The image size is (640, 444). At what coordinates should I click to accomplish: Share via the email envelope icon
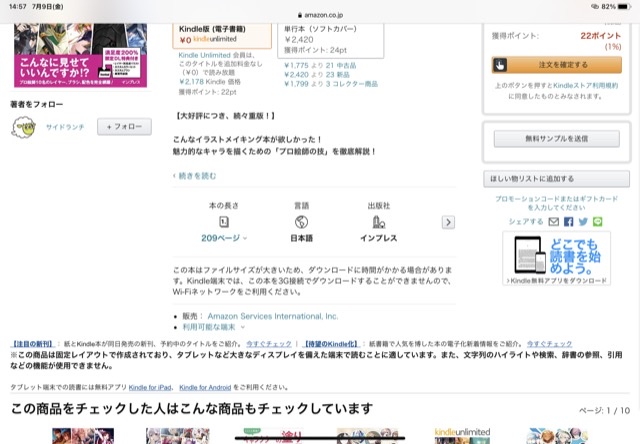pyautogui.click(x=553, y=222)
